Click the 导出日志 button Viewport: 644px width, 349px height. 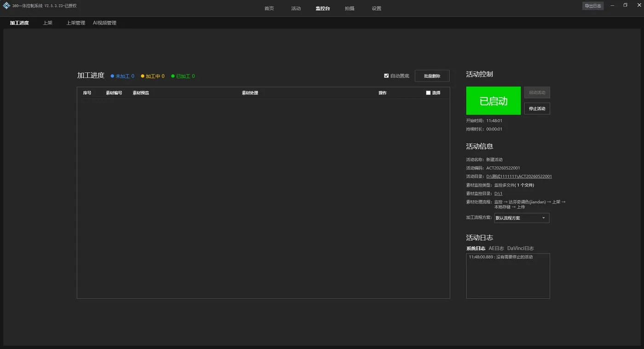pos(593,6)
